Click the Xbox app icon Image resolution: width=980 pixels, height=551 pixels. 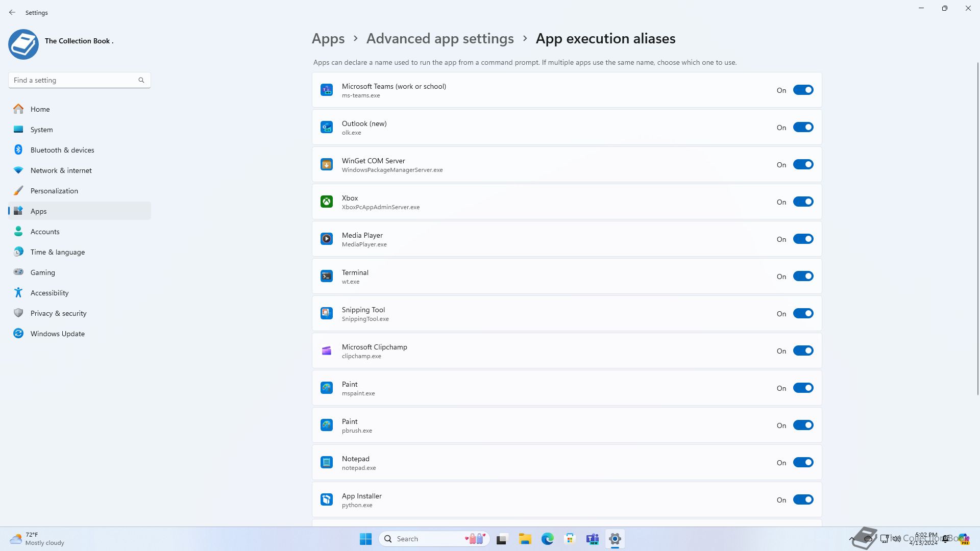[327, 202]
